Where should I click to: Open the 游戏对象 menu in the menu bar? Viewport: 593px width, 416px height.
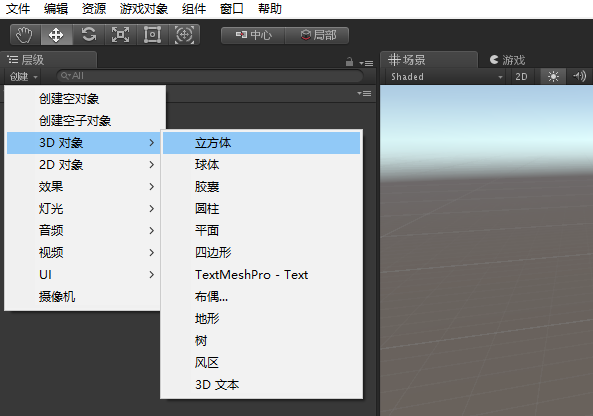(x=143, y=9)
